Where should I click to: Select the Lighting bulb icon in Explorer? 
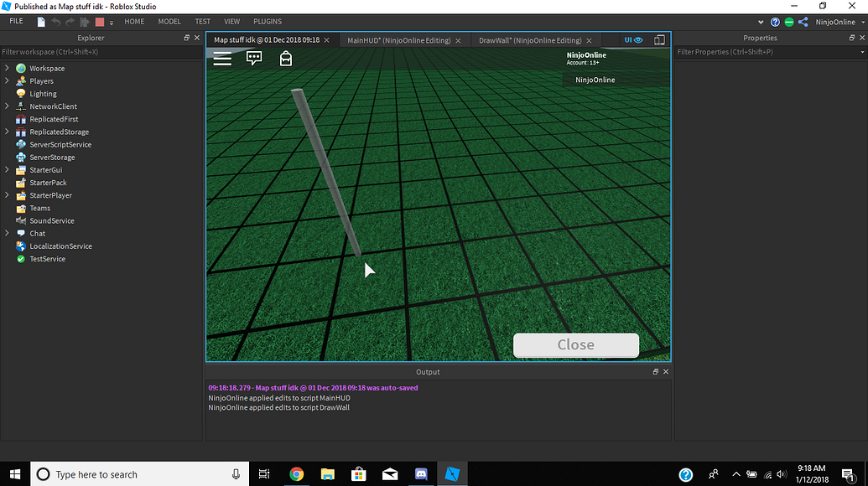21,94
